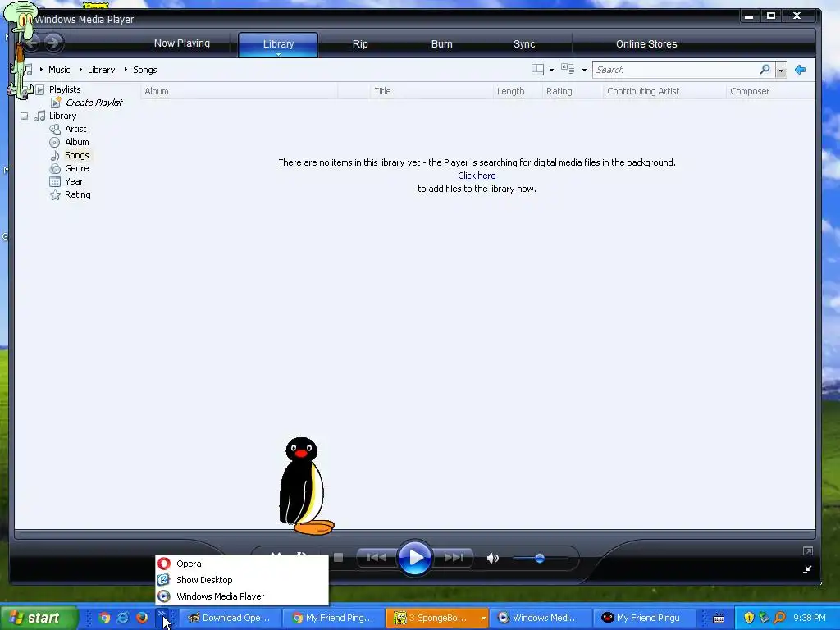
Task: Expand the arrow before Music breadcrumb
Action: 41,70
